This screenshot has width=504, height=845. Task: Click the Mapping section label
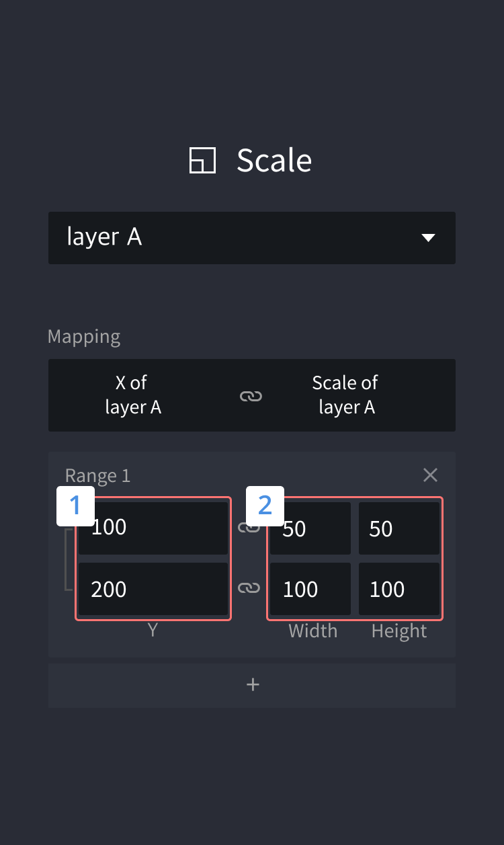tap(84, 336)
